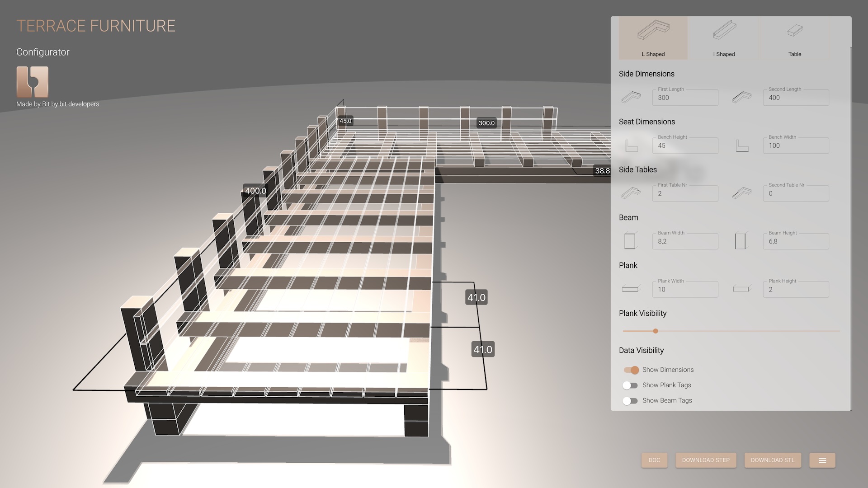Click the First Table Nr icon
This screenshot has width=868, height=488.
(x=631, y=193)
